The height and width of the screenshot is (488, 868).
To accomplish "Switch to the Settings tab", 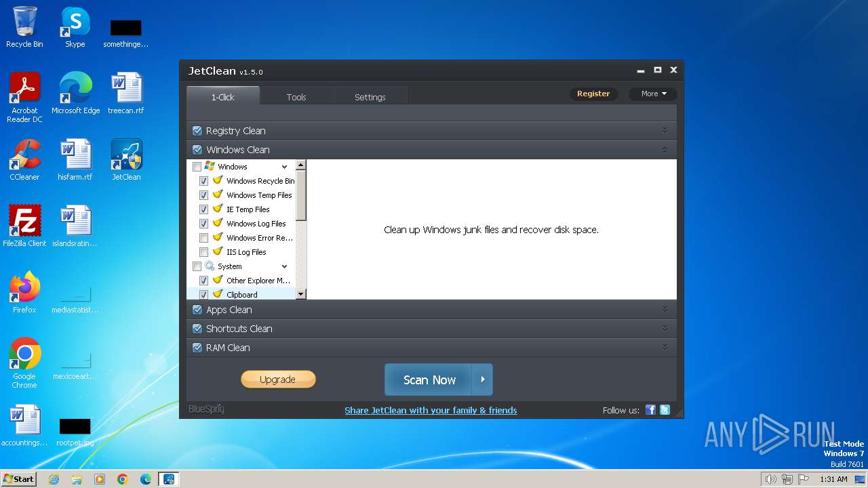I will [370, 96].
